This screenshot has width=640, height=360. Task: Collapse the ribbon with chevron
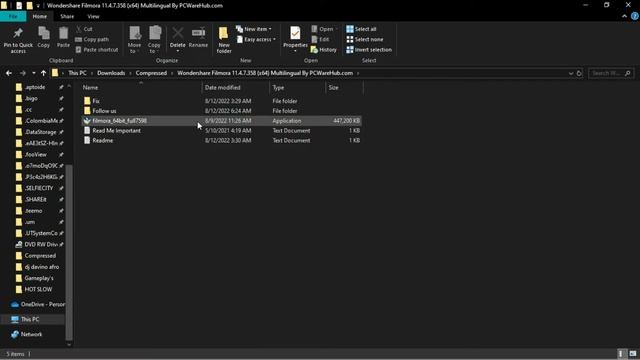click(624, 16)
